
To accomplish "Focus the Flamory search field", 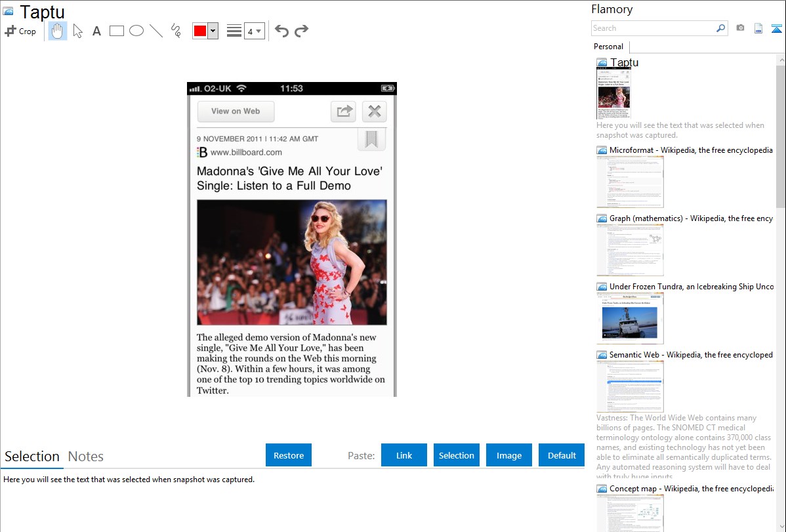I will 653,28.
